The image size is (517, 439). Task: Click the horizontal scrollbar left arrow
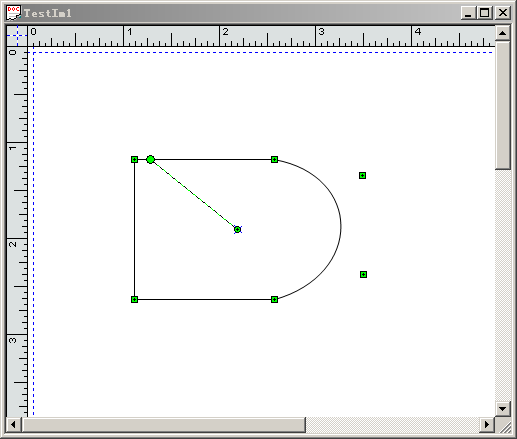point(13,424)
